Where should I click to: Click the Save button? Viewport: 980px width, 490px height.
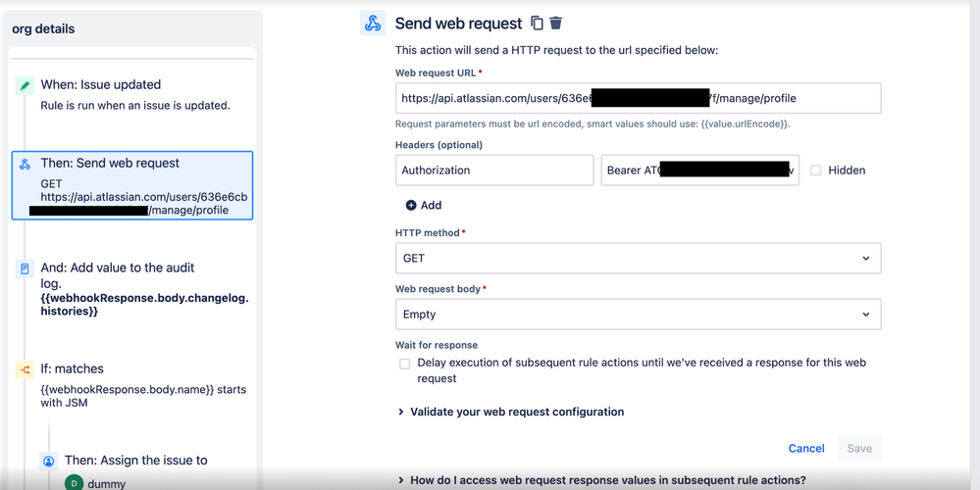click(x=859, y=448)
